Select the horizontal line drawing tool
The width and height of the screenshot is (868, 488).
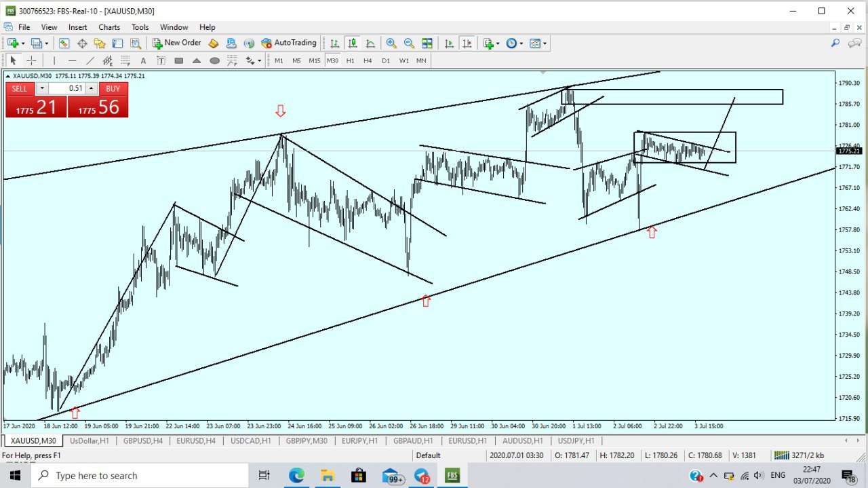[73, 61]
